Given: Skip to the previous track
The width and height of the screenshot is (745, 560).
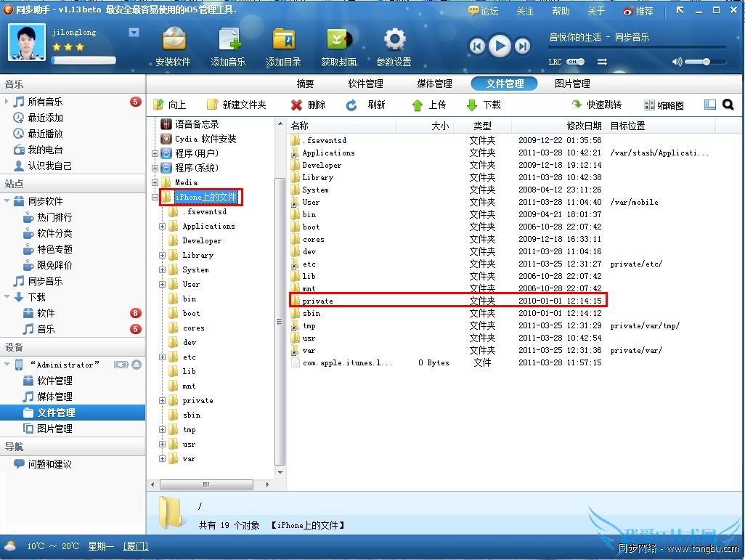Looking at the screenshot, I should (x=478, y=46).
